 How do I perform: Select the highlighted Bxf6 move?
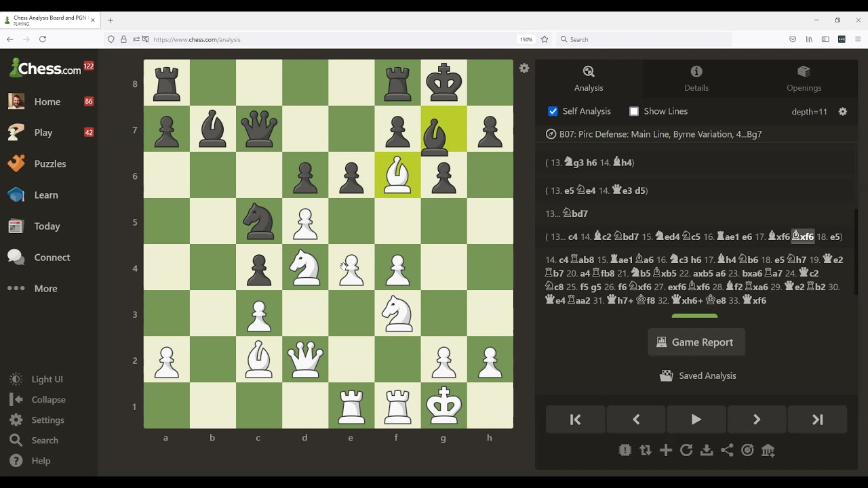point(803,237)
